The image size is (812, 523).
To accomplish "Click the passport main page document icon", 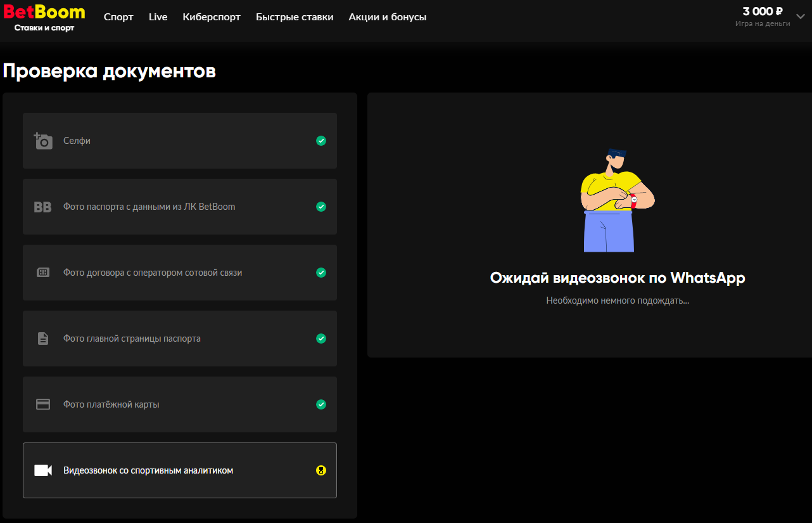I will click(43, 339).
